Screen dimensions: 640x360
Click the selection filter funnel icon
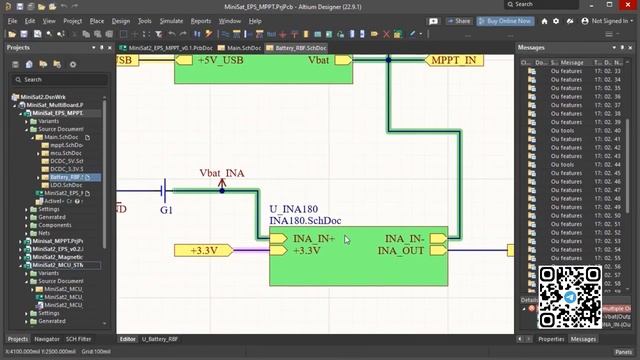click(158, 34)
